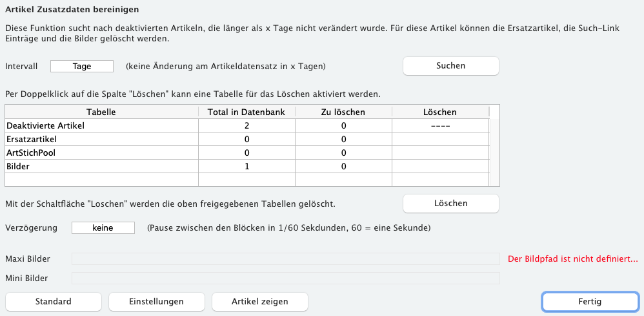Image resolution: width=644 pixels, height=316 pixels.
Task: Select the Bilder row in the table
Action: pyautogui.click(x=247, y=166)
